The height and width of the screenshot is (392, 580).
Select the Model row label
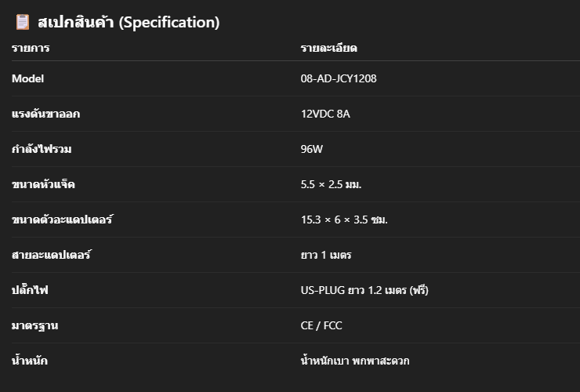click(x=27, y=78)
